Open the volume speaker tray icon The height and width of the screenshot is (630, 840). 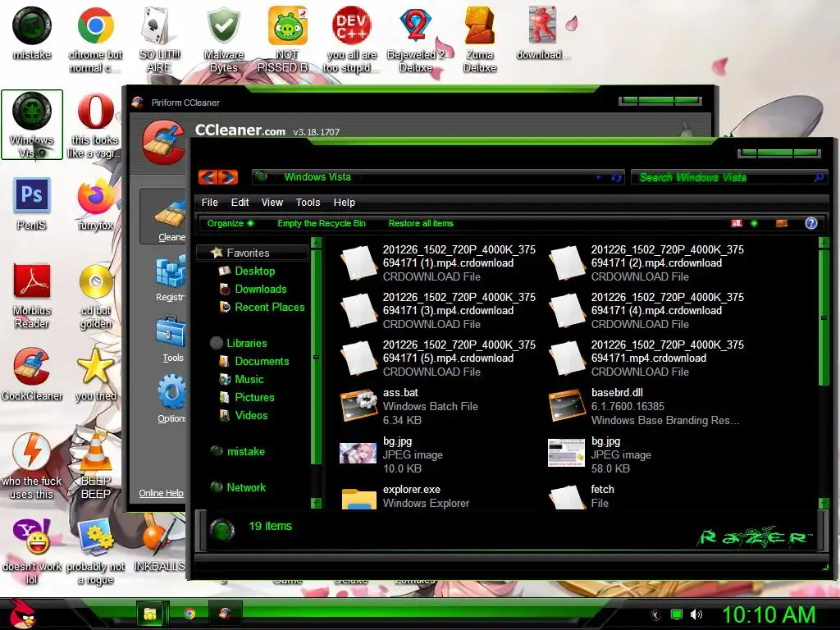(x=696, y=614)
